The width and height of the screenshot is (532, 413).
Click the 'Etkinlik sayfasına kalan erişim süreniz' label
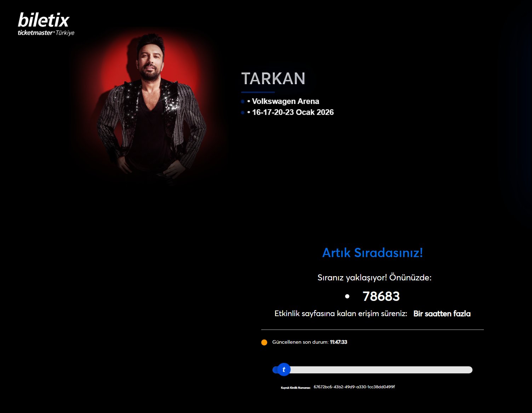pos(341,314)
